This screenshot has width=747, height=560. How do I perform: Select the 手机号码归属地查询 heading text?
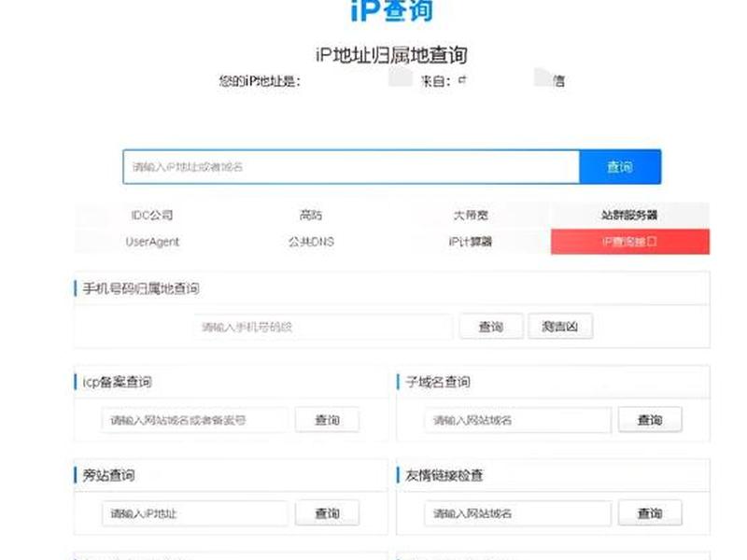(x=141, y=288)
